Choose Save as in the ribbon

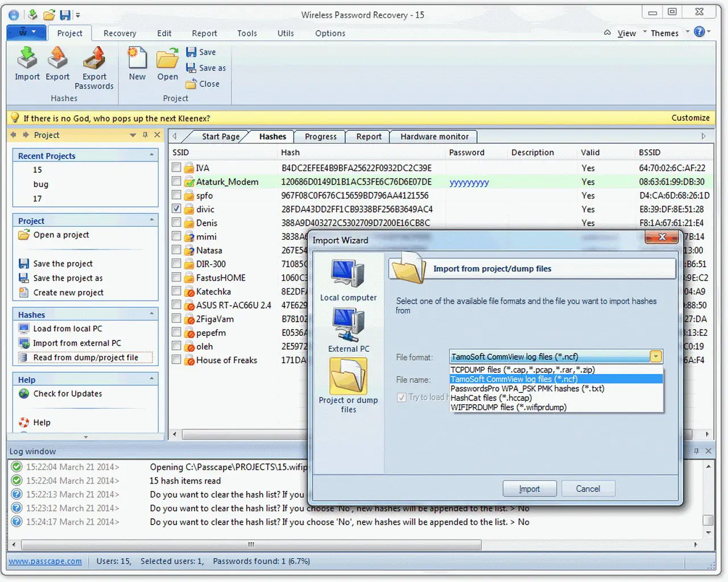tap(206, 68)
